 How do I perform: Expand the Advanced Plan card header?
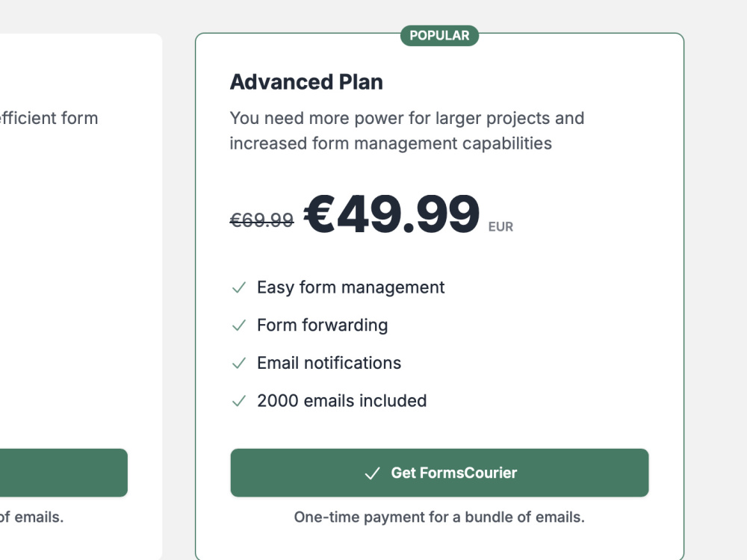[306, 81]
